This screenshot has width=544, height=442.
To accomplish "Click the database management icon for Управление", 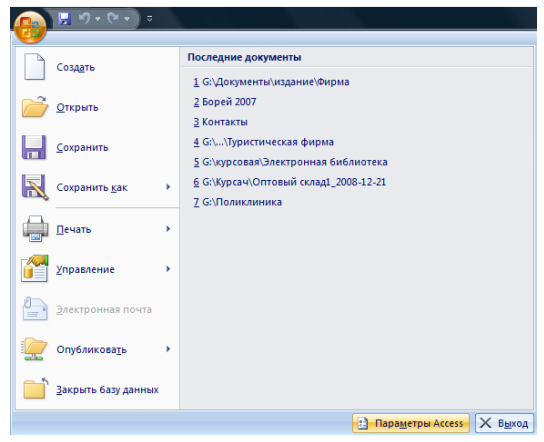I will 35,269.
